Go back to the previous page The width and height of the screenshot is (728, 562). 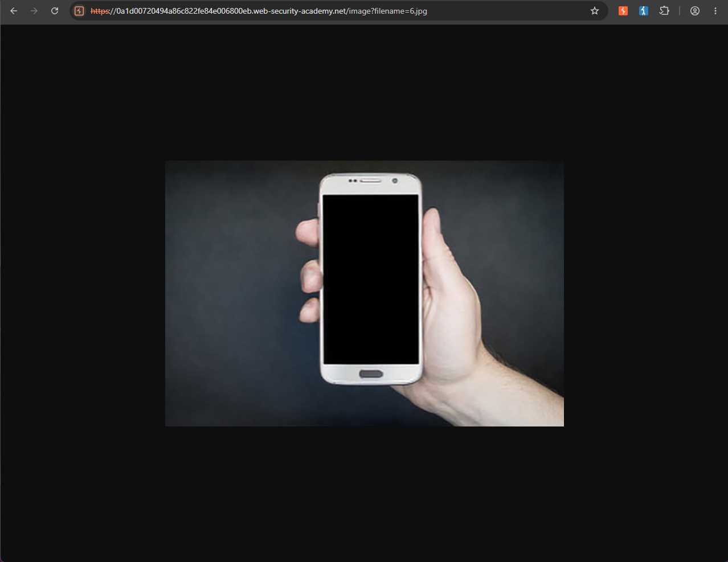click(14, 11)
